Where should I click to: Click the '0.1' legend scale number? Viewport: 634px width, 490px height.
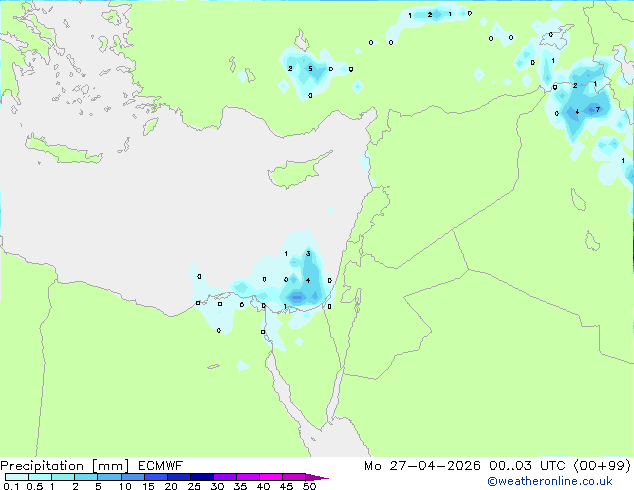(11, 486)
